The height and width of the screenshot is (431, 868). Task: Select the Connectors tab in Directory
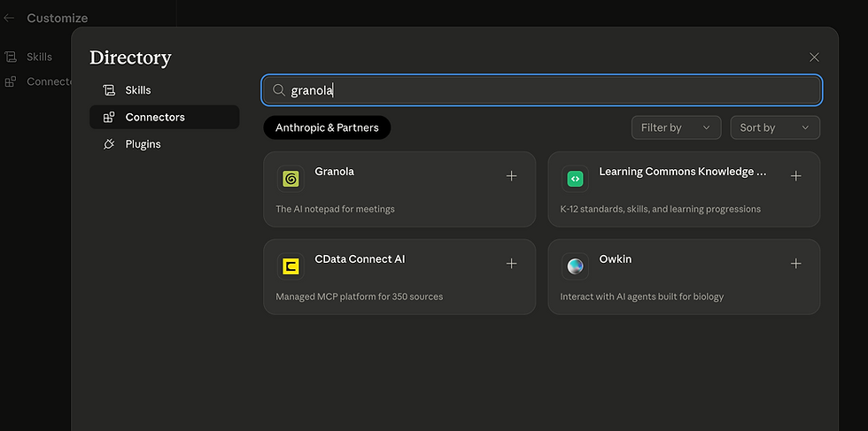point(155,117)
